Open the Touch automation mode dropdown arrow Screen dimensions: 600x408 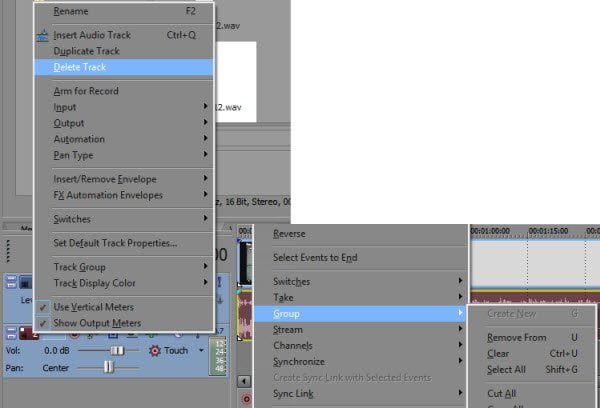201,350
